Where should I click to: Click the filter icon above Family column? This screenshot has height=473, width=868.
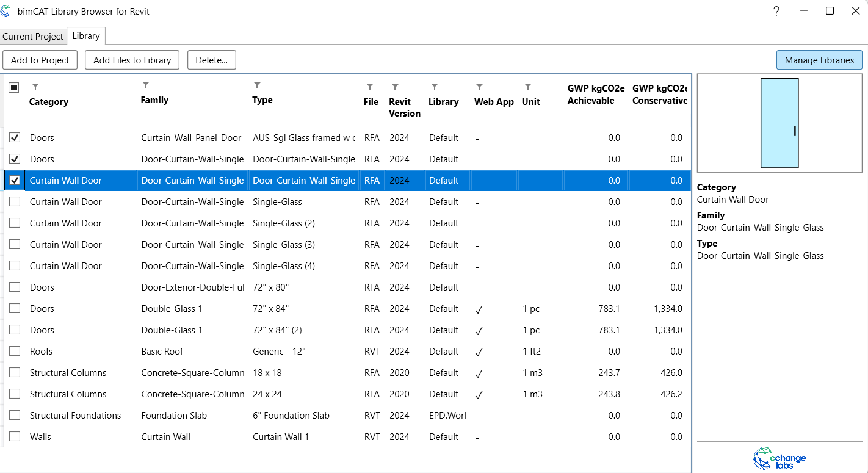click(x=146, y=85)
